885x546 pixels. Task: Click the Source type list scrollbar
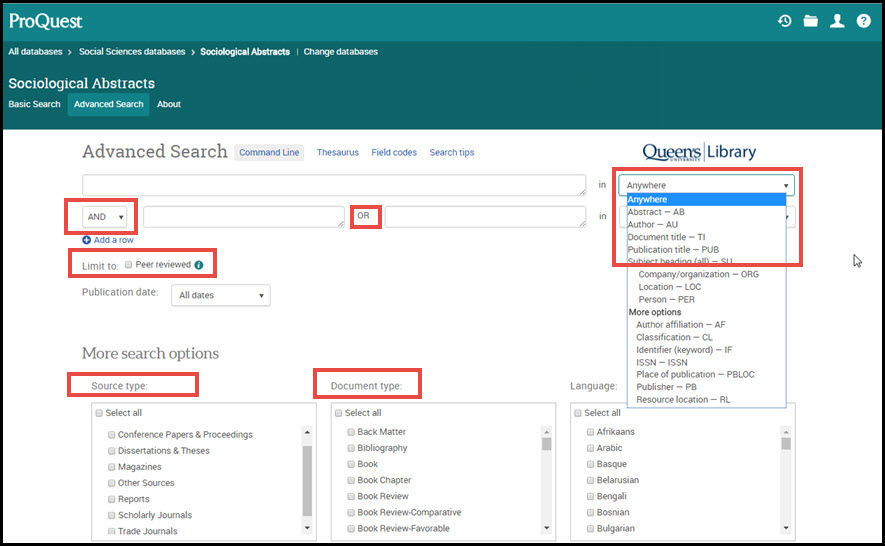307,481
